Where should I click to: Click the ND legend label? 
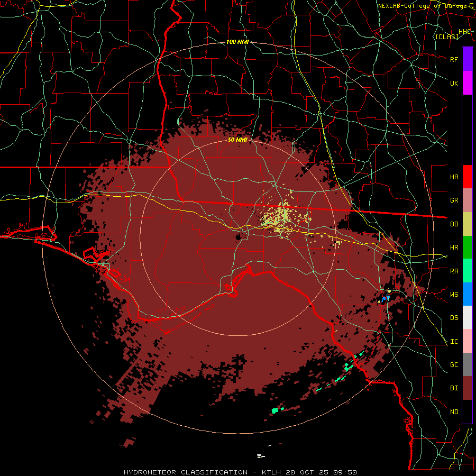click(454, 411)
